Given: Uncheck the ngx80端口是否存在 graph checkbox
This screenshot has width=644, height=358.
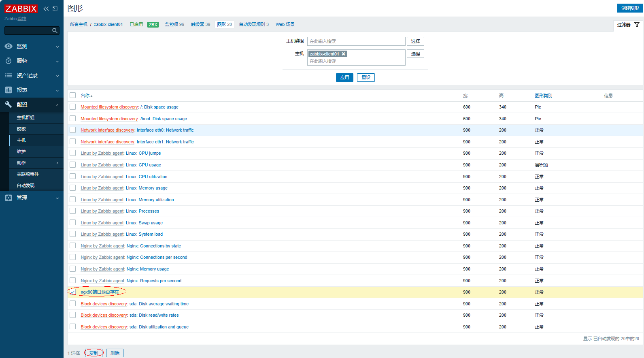Looking at the screenshot, I should click(73, 292).
